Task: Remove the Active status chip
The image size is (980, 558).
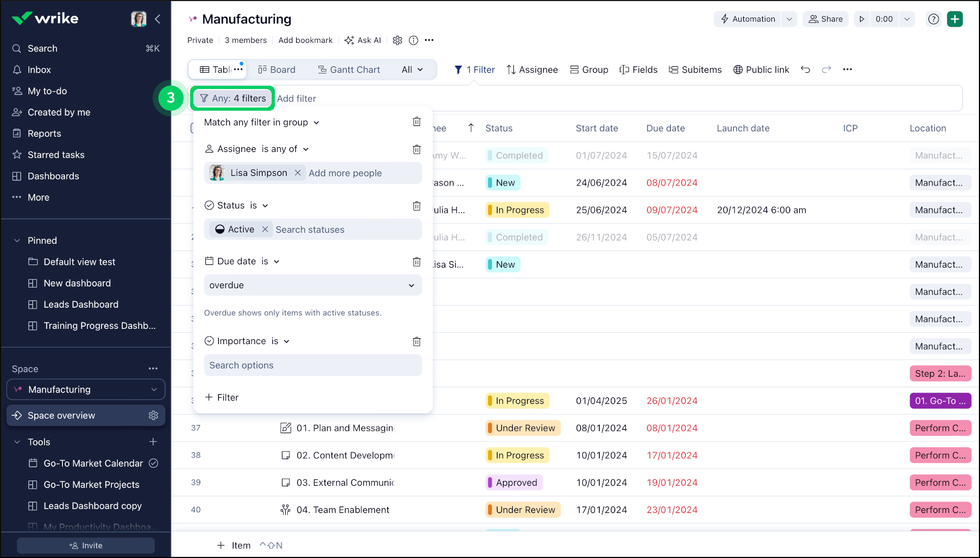Action: [265, 229]
